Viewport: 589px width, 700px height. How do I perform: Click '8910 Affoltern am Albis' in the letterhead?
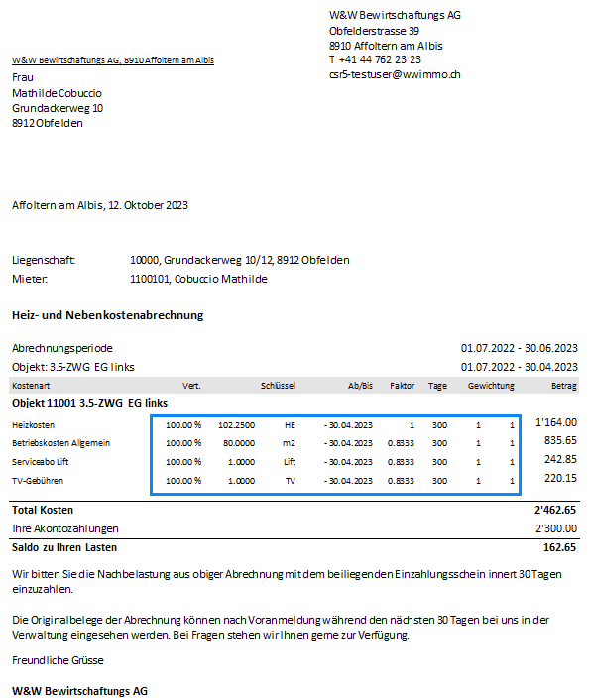tap(386, 46)
